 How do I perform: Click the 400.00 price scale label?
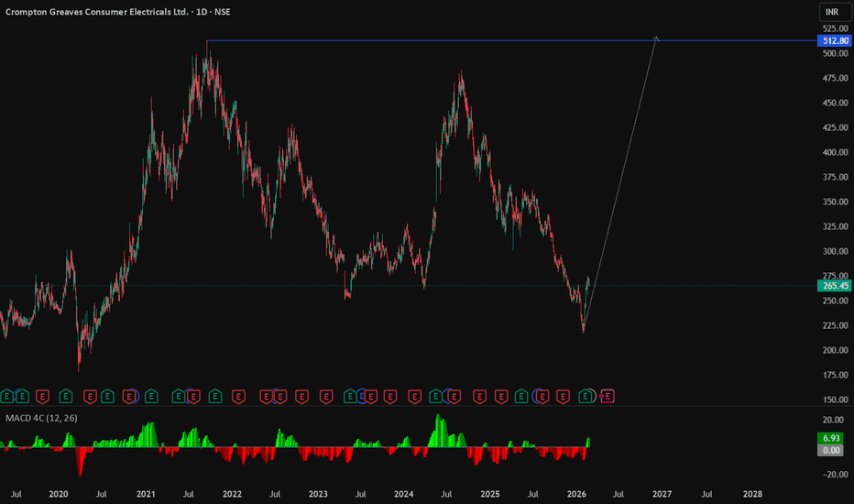point(836,152)
